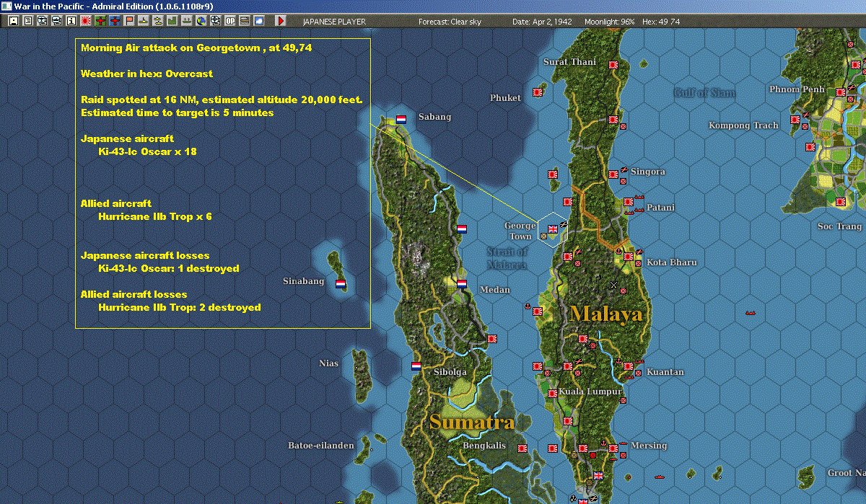This screenshot has width=866, height=504.
Task: Click the 'Date: Apr 2, 1942' status text
Action: tap(542, 22)
